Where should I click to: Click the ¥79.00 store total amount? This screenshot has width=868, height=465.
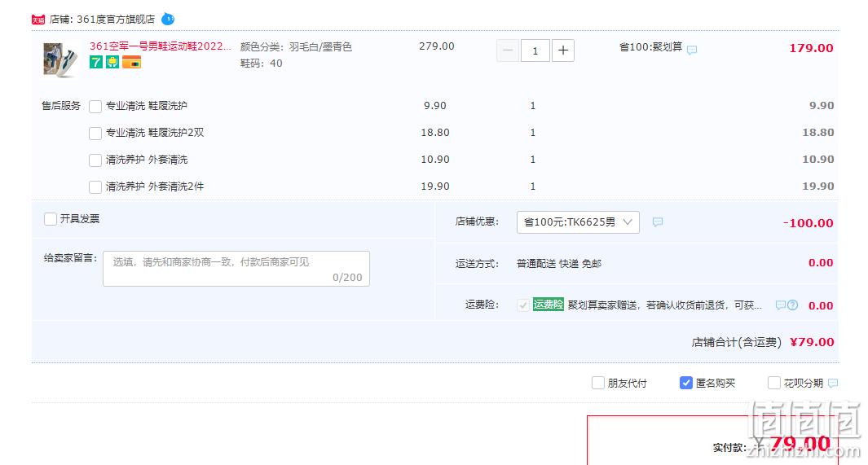point(812,342)
